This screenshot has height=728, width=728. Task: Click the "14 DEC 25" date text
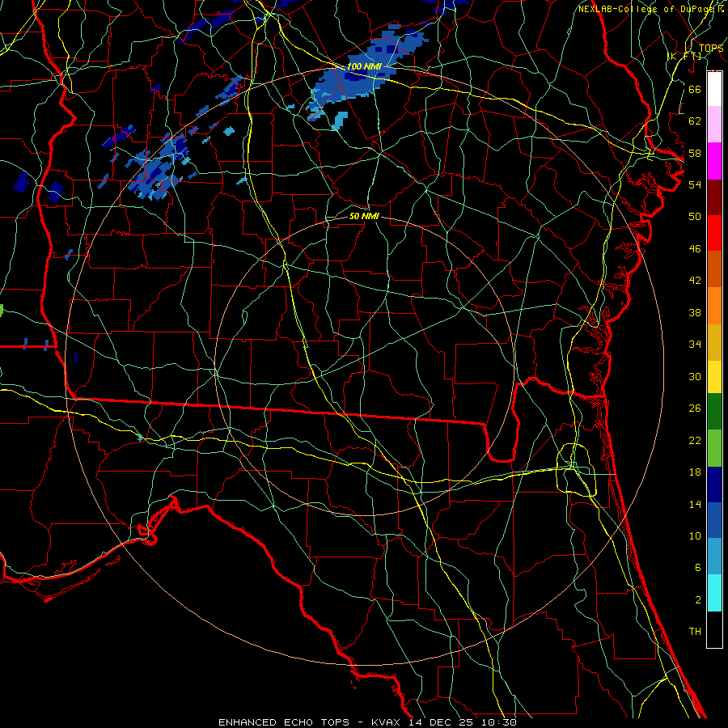coord(440,722)
